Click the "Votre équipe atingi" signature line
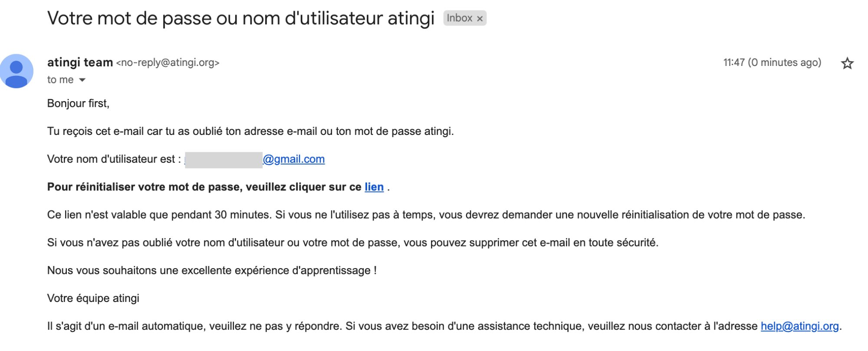Screen dimensions: 868x351 coord(93,299)
